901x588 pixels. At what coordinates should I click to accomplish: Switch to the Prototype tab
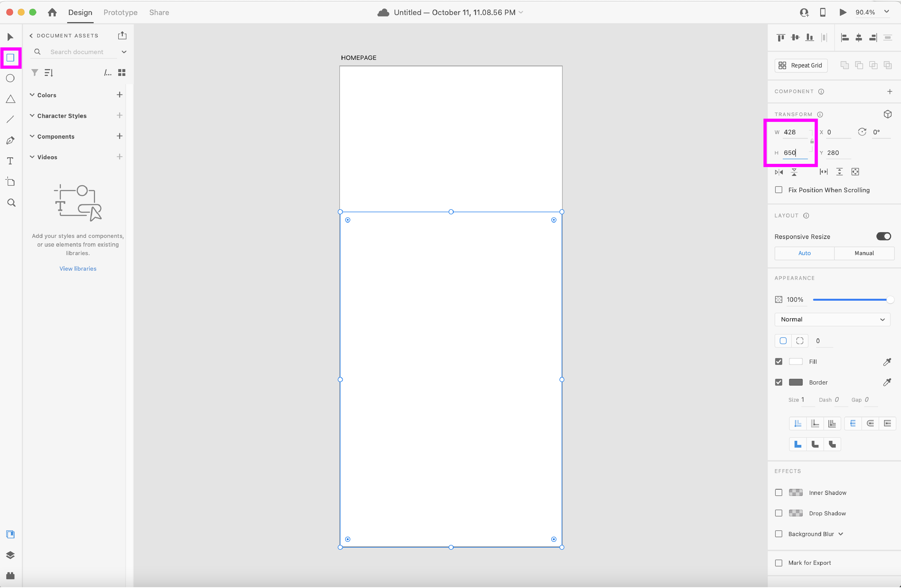click(120, 13)
